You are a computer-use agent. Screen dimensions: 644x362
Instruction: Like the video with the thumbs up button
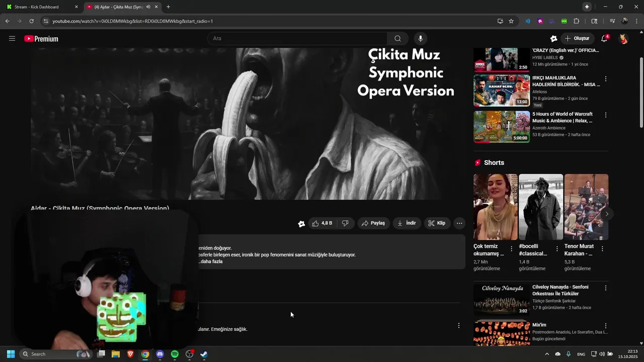(321, 223)
